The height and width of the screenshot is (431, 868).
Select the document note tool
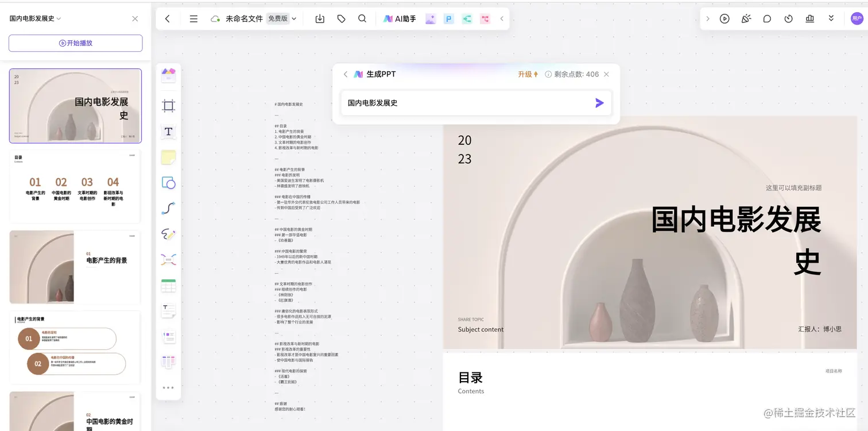tap(168, 311)
